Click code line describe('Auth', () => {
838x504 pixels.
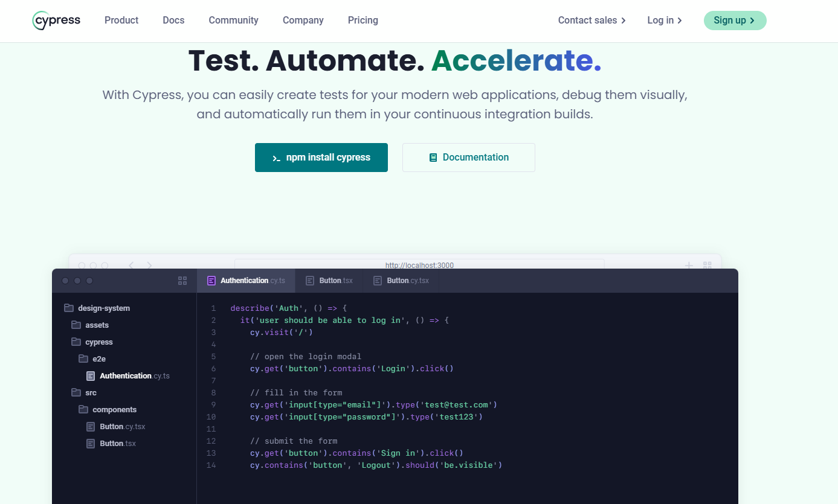click(289, 308)
